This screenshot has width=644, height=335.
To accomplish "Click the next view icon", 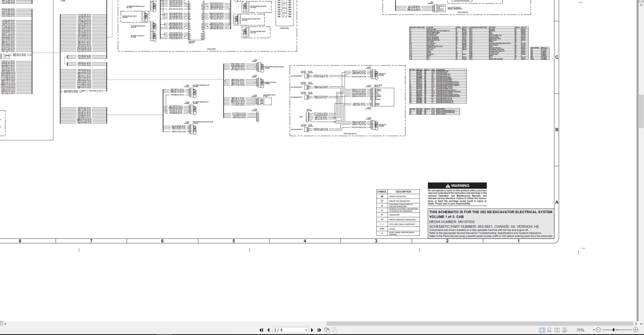I will pyautogui.click(x=335, y=330).
